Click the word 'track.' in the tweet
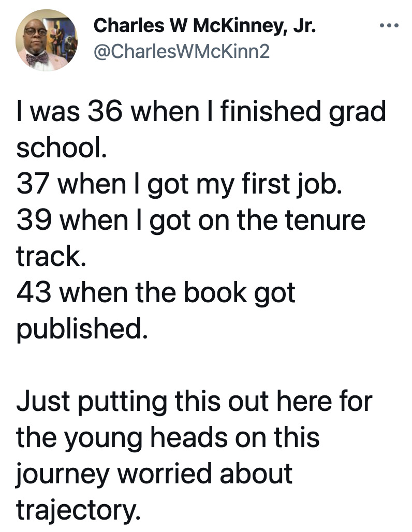 click(x=51, y=256)
